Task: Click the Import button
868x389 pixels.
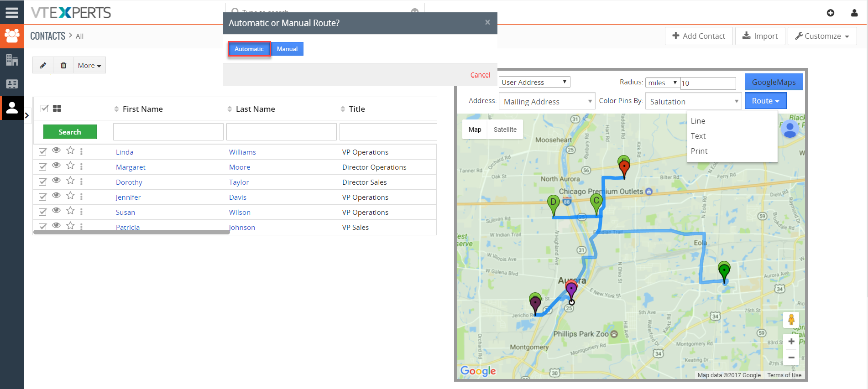Action: (760, 36)
